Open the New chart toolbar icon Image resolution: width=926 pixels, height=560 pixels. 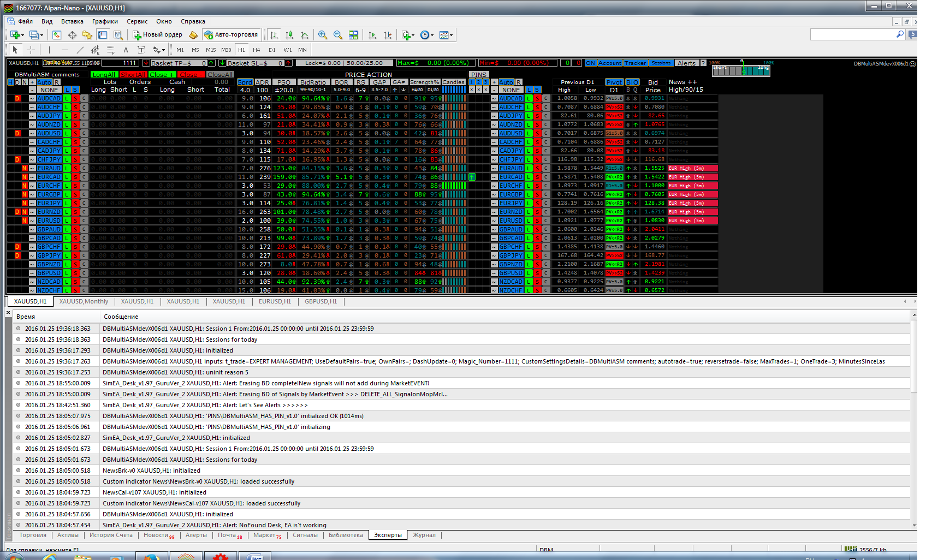(14, 34)
